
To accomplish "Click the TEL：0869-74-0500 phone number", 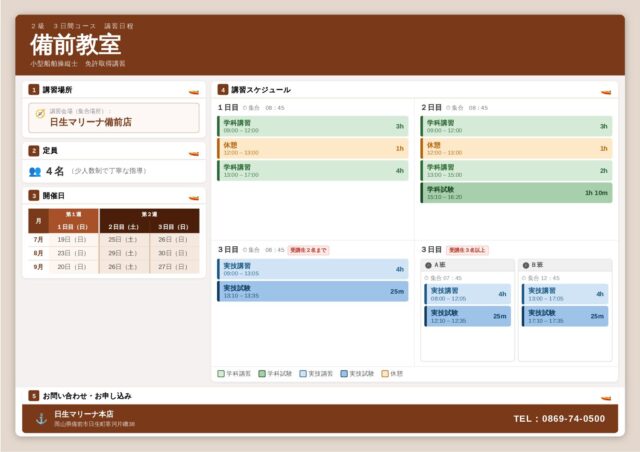I will (x=559, y=419).
